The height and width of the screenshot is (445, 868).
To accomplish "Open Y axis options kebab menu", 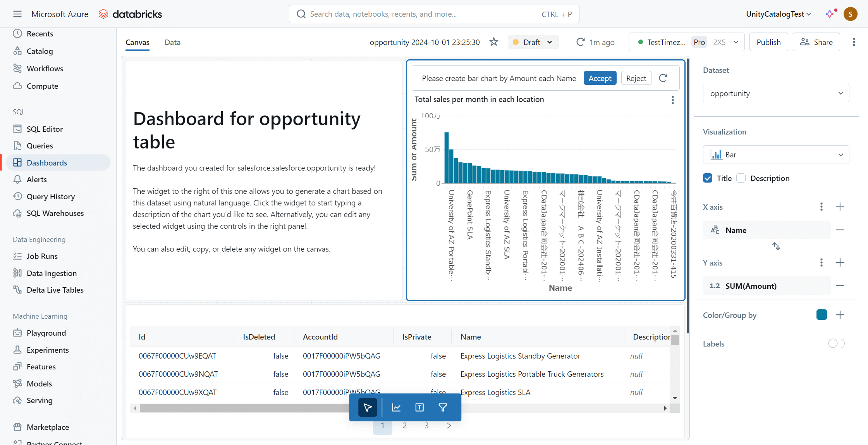I will tap(822, 262).
